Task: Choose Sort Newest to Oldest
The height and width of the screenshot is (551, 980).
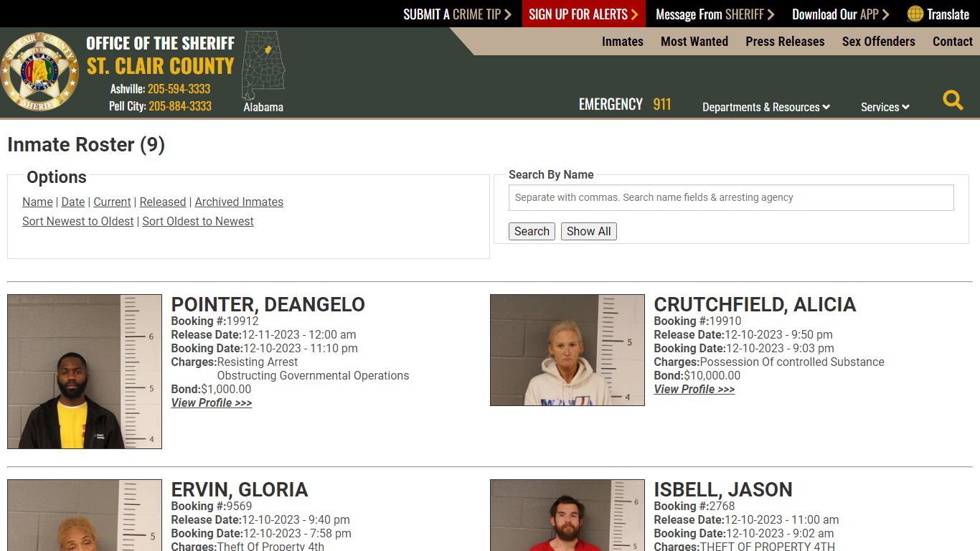Action: point(77,222)
